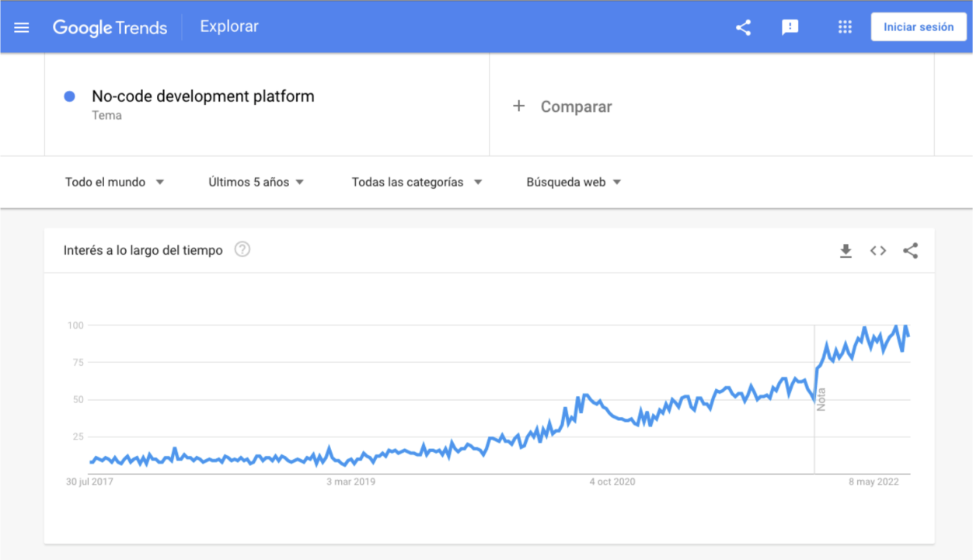Image resolution: width=973 pixels, height=560 pixels.
Task: Share the interest over time chart
Action: click(911, 251)
